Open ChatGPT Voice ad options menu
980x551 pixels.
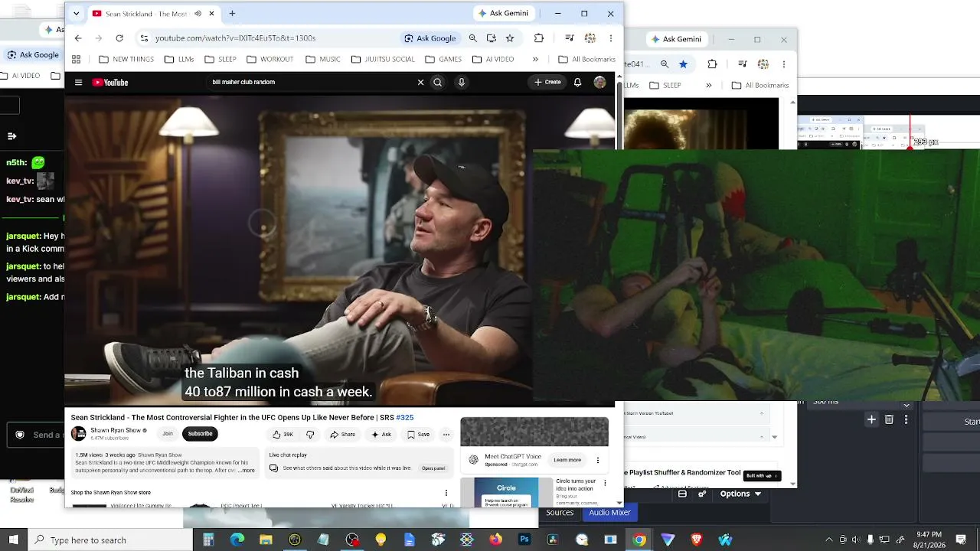[598, 460]
